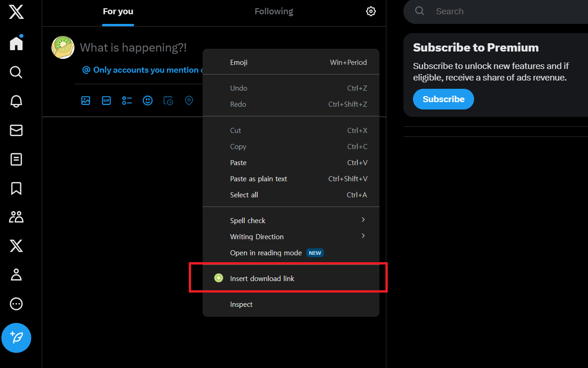Select the Explore magnifying glass icon
The image size is (588, 368).
click(16, 72)
